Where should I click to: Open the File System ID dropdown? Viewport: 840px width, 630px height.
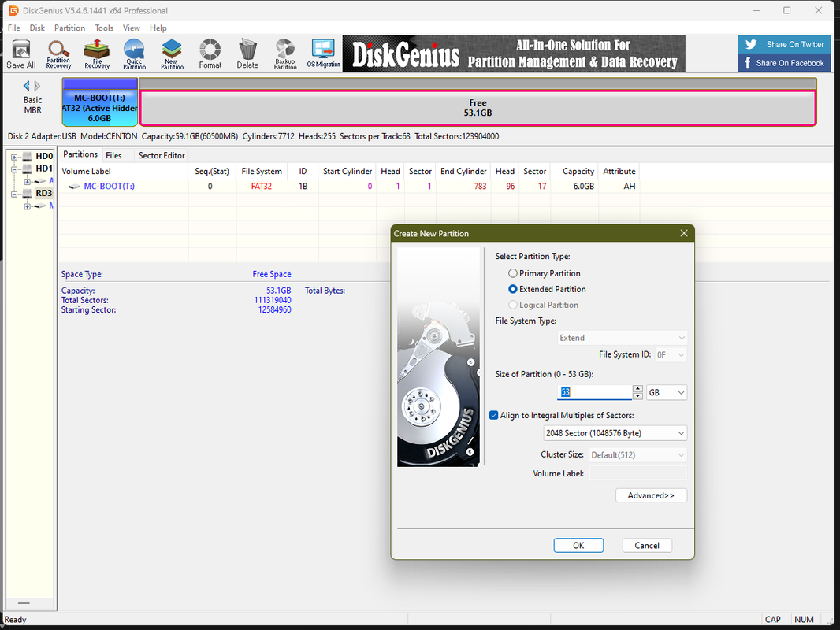671,355
